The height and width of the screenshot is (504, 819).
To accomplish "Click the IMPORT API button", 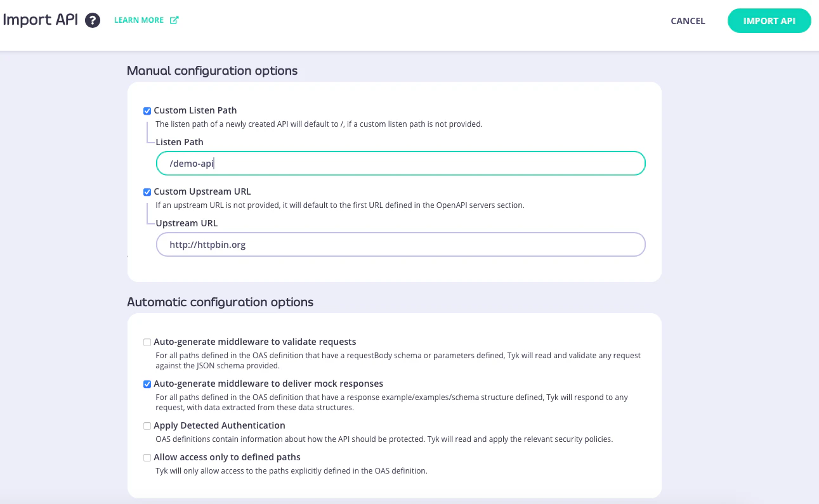I will coord(769,20).
